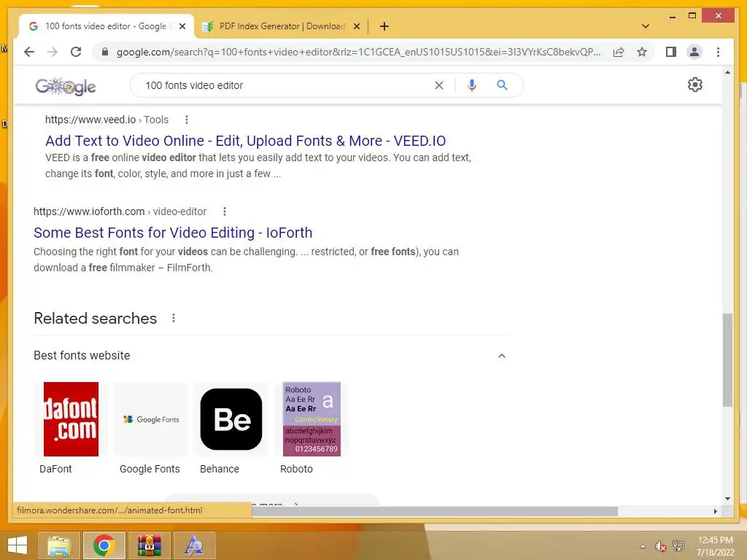Click the Google doodle logo
The height and width of the screenshot is (560, 747).
tap(66, 86)
